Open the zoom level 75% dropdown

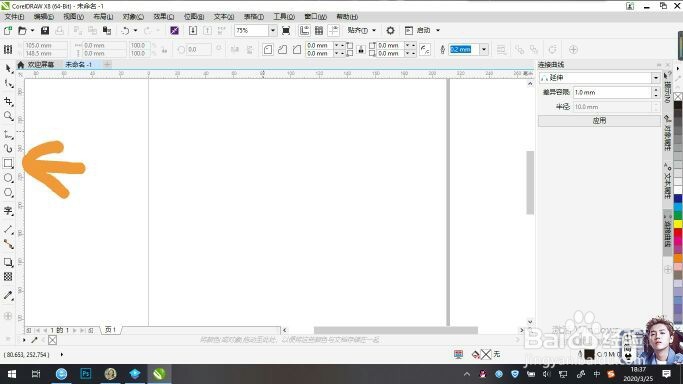click(273, 30)
